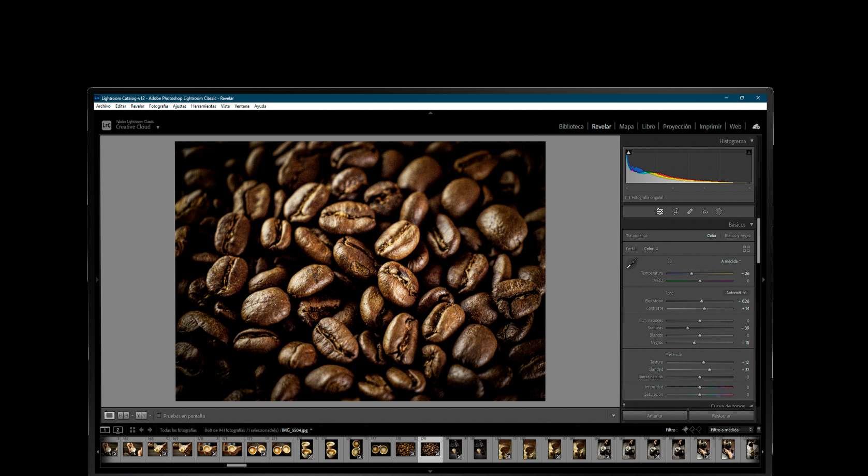Viewport: 868px width, 476px height.
Task: Click the Exposición slider handle
Action: click(x=702, y=301)
